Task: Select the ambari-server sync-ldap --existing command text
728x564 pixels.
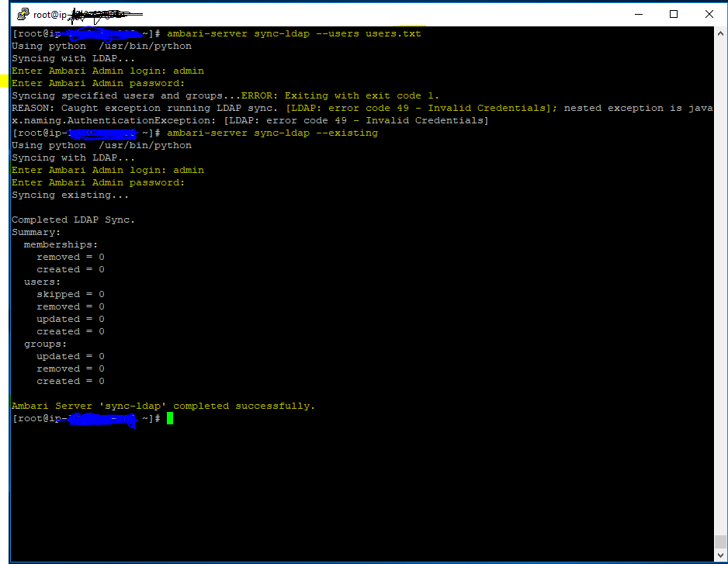Action: 274,132
